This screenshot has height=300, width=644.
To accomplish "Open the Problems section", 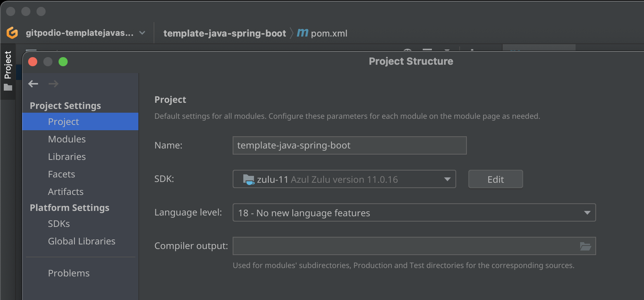I will (68, 273).
